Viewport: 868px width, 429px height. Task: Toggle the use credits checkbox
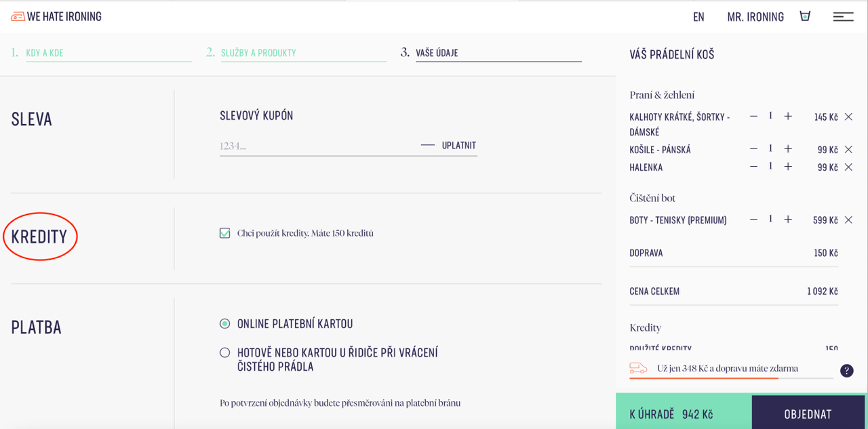pos(225,233)
